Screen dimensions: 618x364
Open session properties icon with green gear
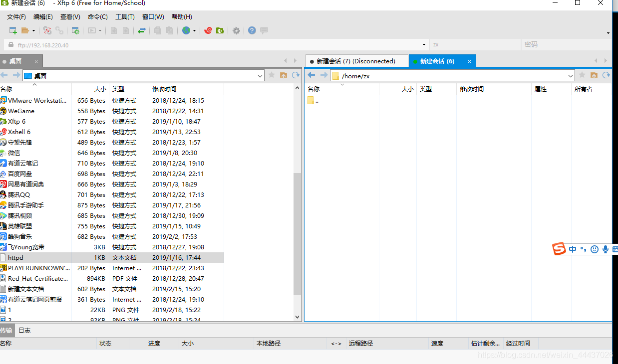click(x=75, y=30)
